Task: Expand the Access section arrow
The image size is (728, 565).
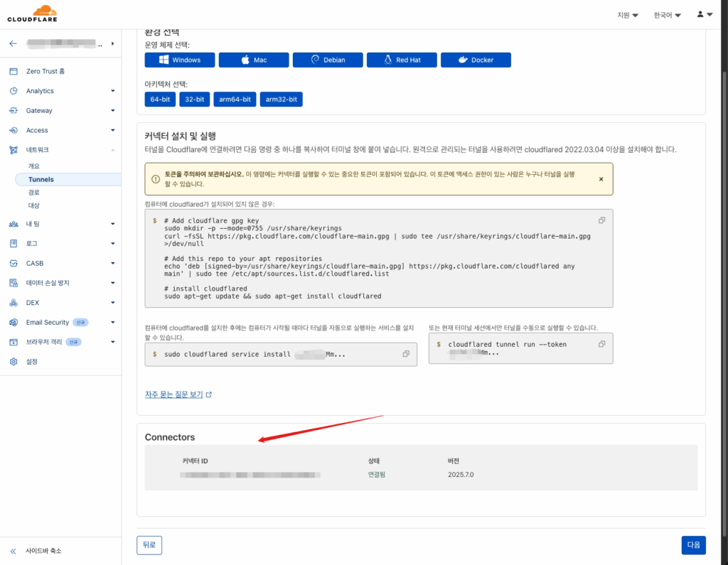Action: click(x=113, y=131)
